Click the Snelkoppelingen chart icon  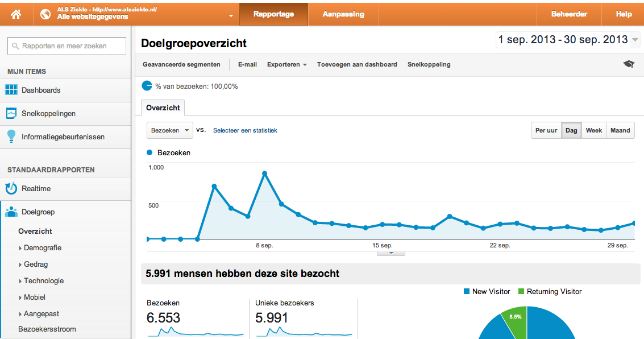11,113
